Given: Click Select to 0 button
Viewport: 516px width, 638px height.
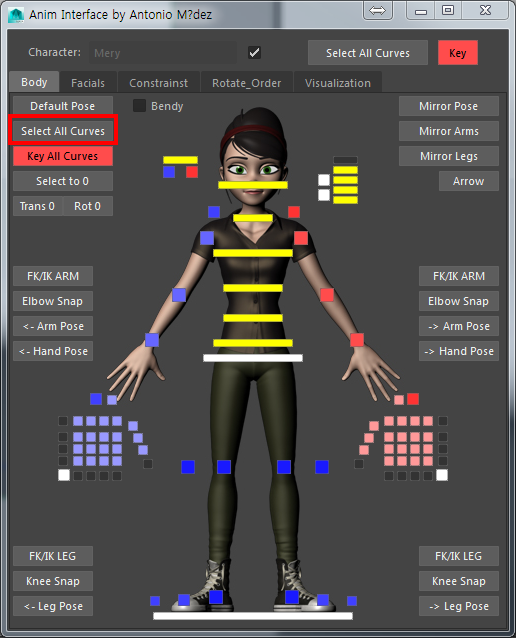Looking at the screenshot, I should tap(63, 181).
